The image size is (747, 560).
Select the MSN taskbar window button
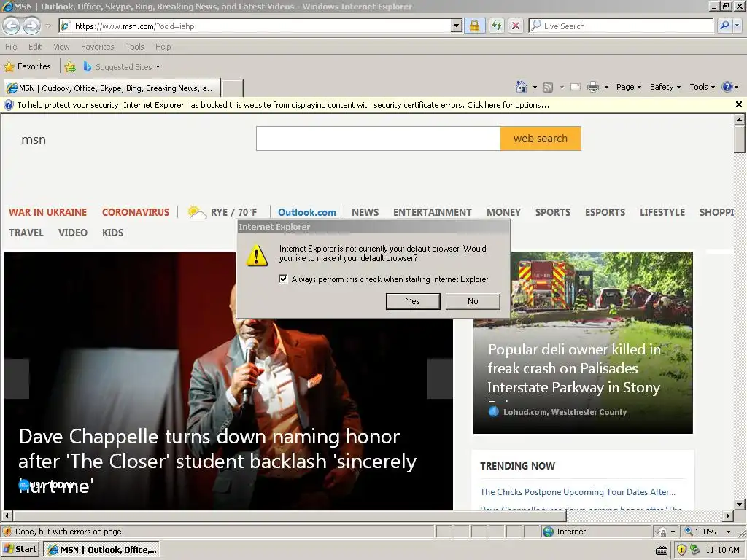[x=101, y=550]
